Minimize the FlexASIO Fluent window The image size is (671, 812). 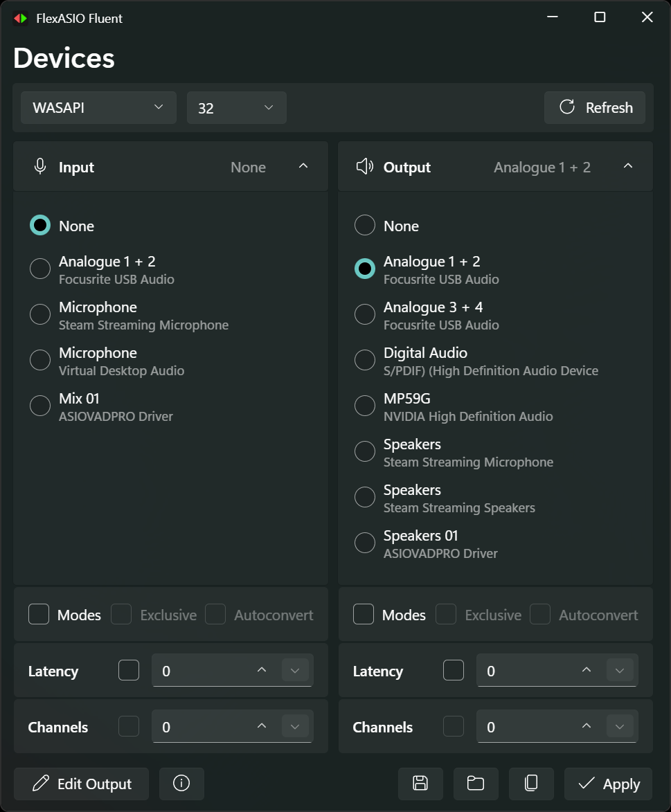coord(553,17)
